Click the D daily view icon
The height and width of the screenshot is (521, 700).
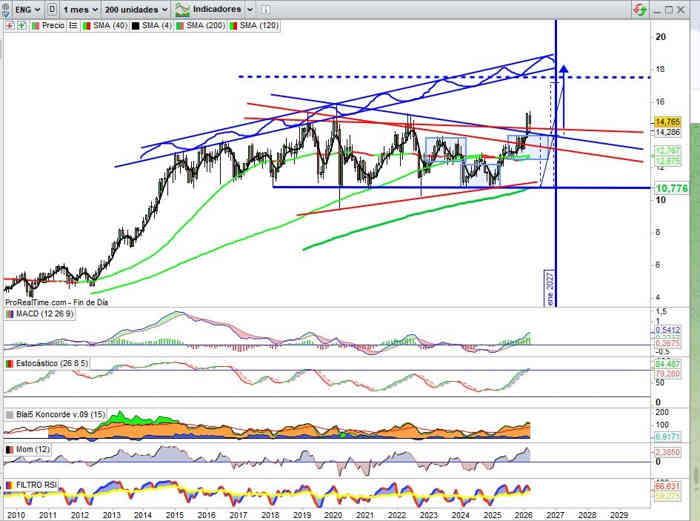(x=52, y=8)
